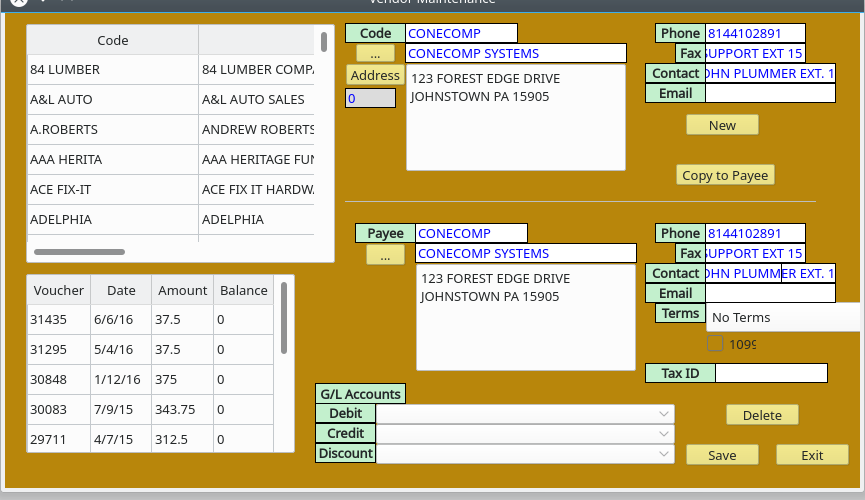Exit the Vendor Maintenance window
Screen dimensions: 865x500
click(x=812, y=455)
